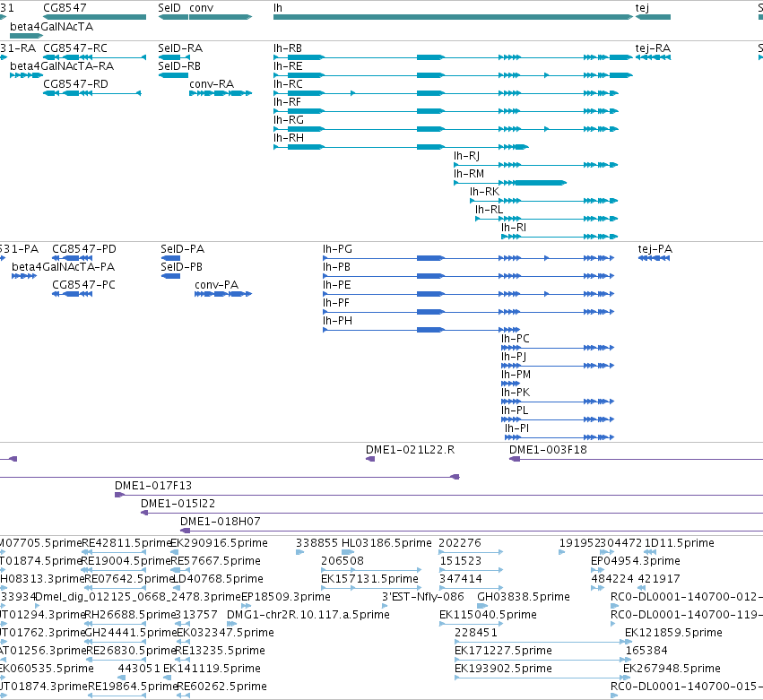Select protein label SelD-PB
The image size is (763, 700).
click(x=181, y=267)
